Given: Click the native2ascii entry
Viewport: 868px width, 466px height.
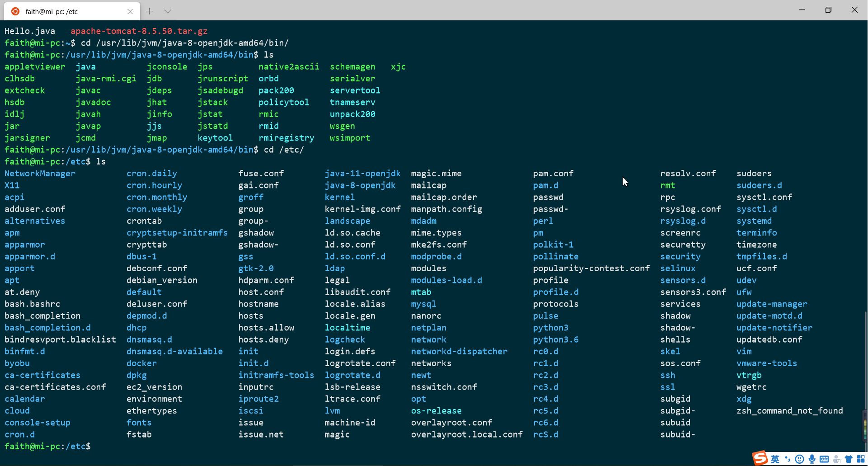Looking at the screenshot, I should (x=289, y=67).
